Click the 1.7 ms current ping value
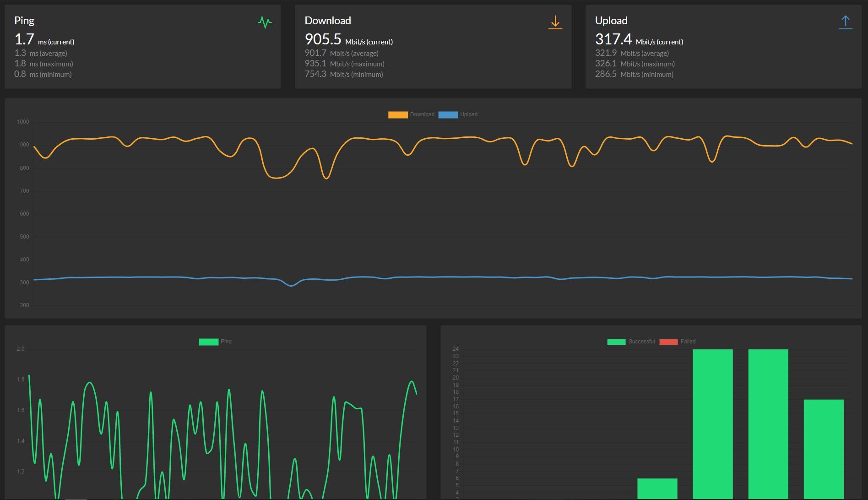This screenshot has height=500, width=868. (x=44, y=39)
